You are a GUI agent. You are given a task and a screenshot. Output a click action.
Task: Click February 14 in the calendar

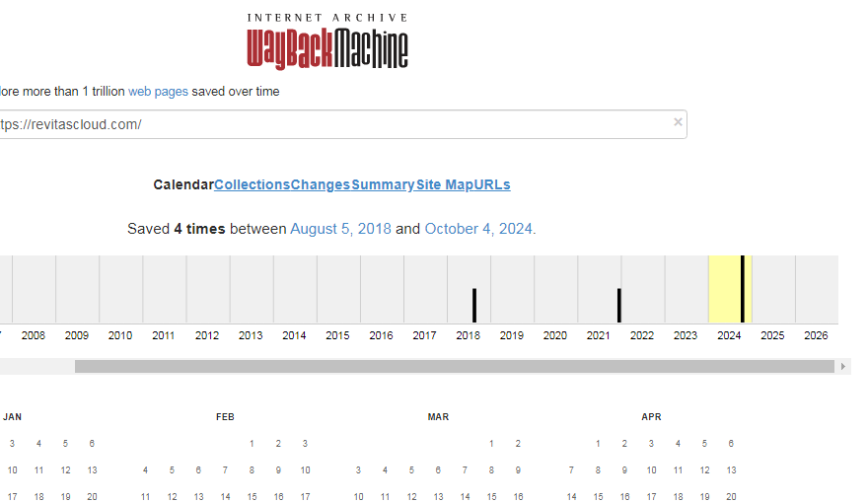point(225,496)
